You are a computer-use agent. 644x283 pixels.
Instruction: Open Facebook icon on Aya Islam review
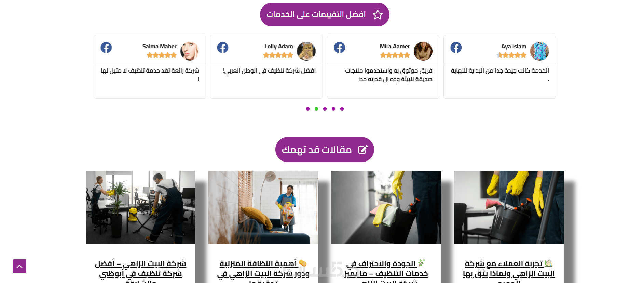tap(456, 48)
